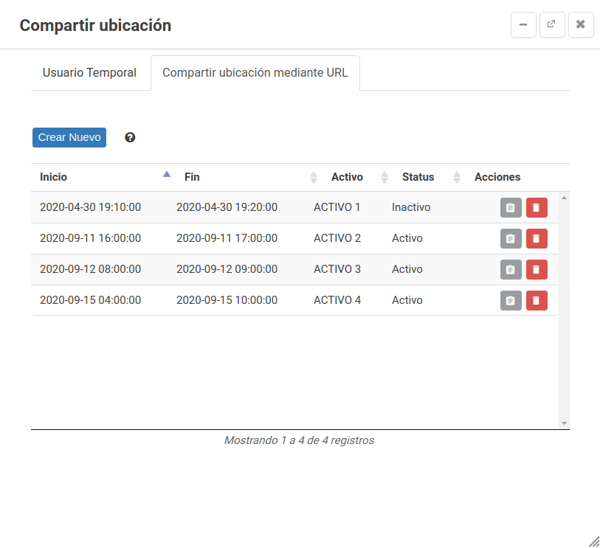Click the ACTIVO 3 cell
Screen dimensions: 600x548
coord(337,269)
